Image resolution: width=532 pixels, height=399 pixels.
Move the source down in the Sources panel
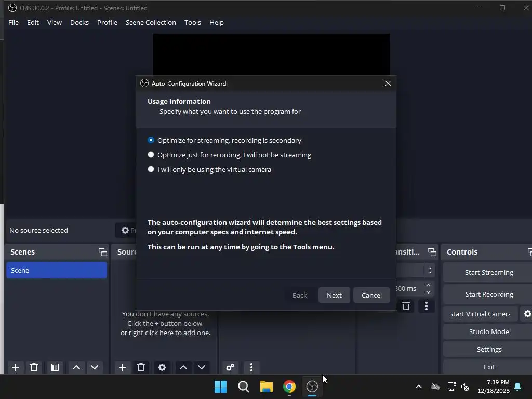(202, 367)
